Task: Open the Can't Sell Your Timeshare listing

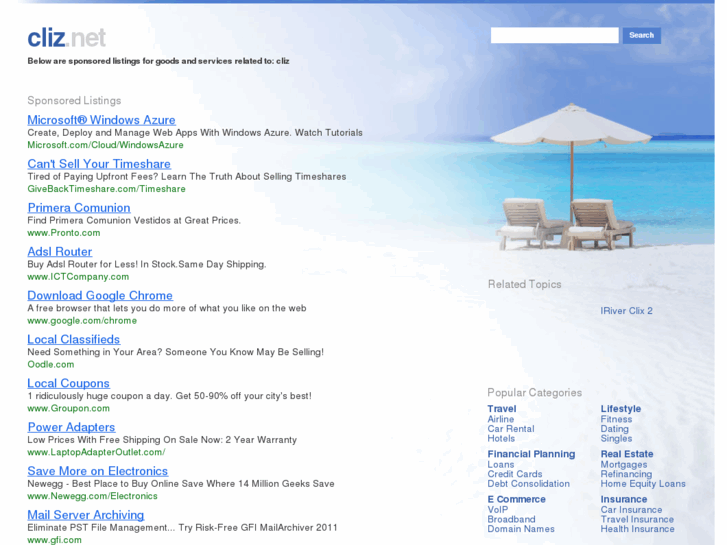Action: click(99, 164)
